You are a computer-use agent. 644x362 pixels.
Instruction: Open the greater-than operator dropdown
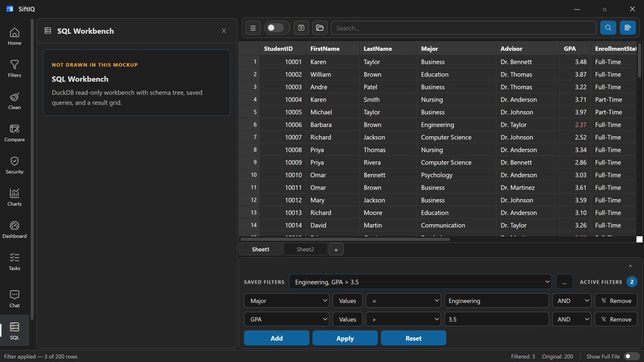(404, 319)
